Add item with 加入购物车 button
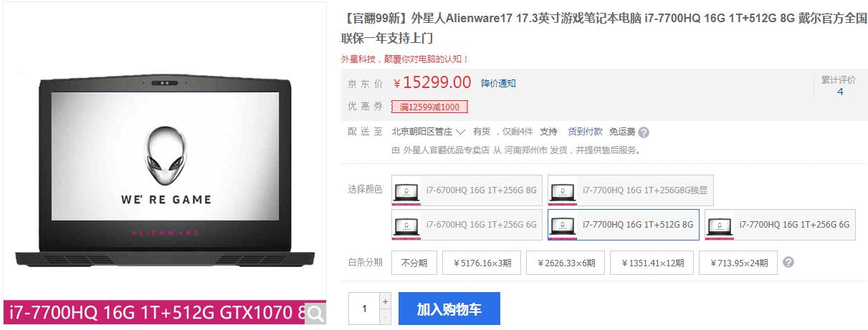 pyautogui.click(x=449, y=309)
